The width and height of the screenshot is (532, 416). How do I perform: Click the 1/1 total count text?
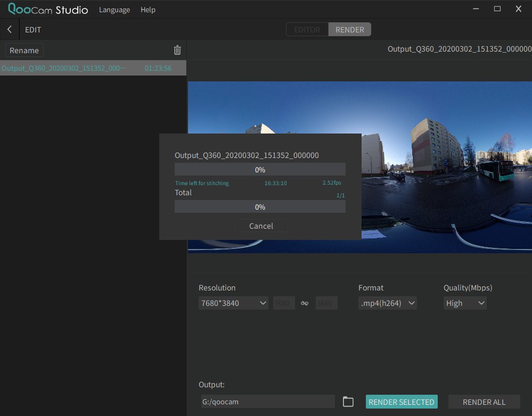tap(340, 196)
